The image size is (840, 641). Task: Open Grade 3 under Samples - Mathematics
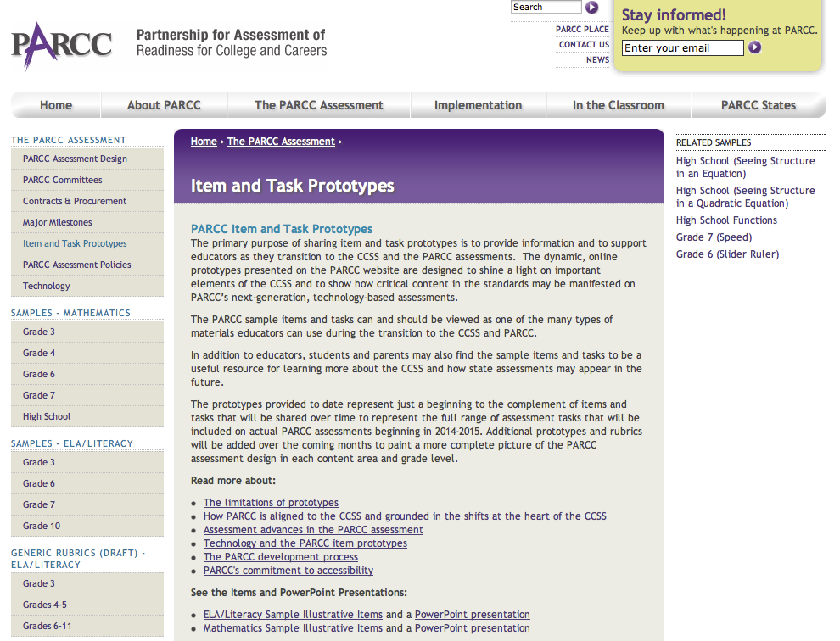tap(87, 332)
